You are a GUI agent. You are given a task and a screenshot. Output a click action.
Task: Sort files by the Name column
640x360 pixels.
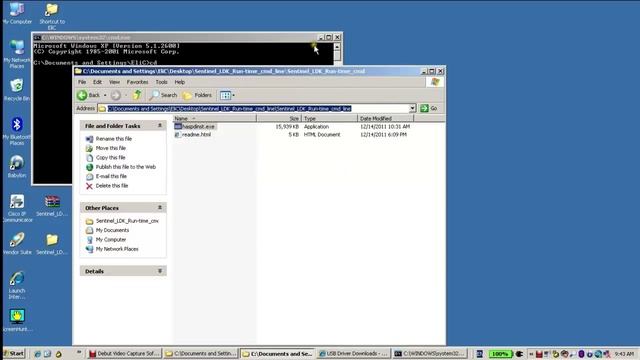[x=215, y=118]
